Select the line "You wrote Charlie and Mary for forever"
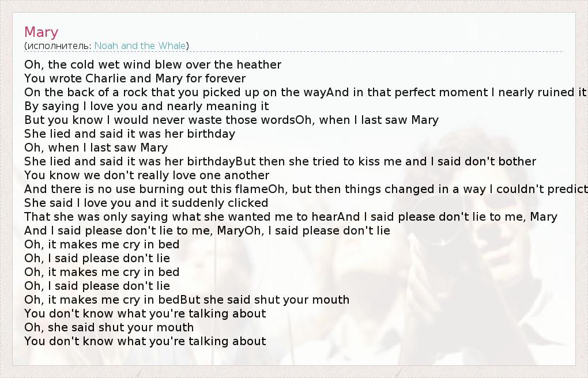588x378 pixels. click(x=135, y=78)
